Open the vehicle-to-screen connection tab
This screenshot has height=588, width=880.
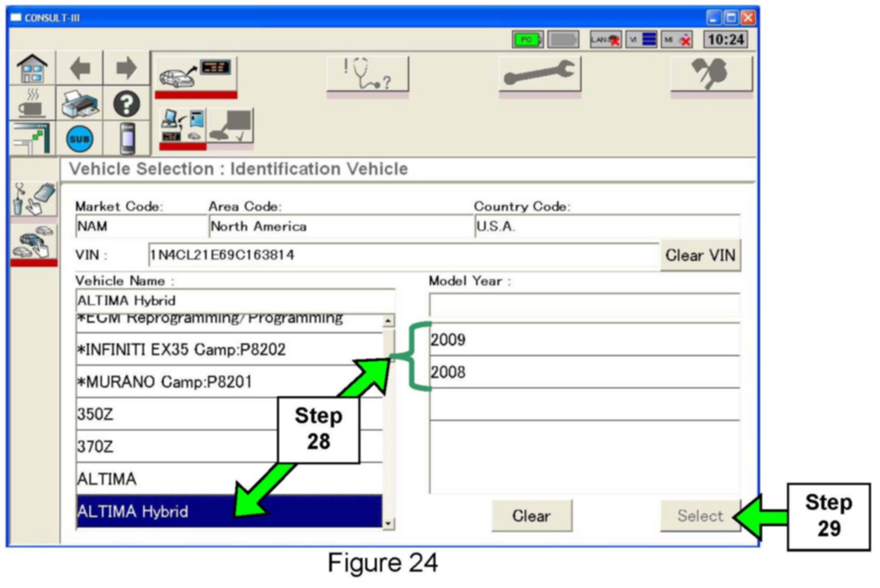pyautogui.click(x=196, y=74)
